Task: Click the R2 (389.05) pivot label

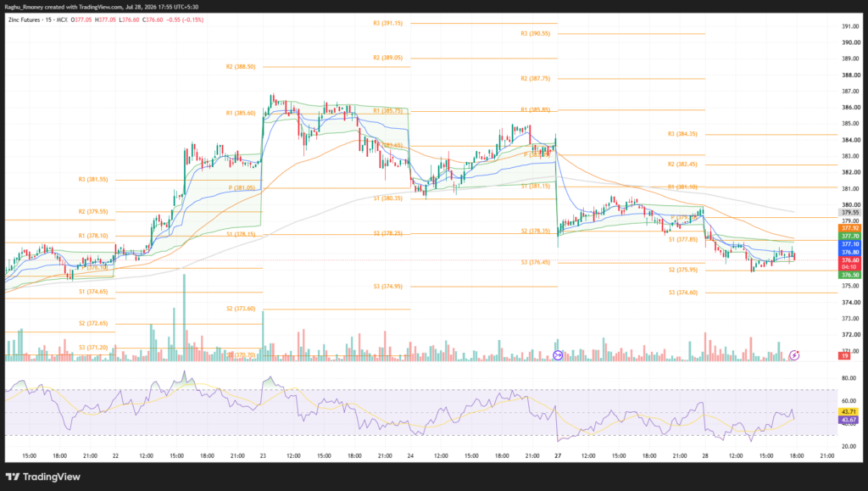Action: coord(388,58)
